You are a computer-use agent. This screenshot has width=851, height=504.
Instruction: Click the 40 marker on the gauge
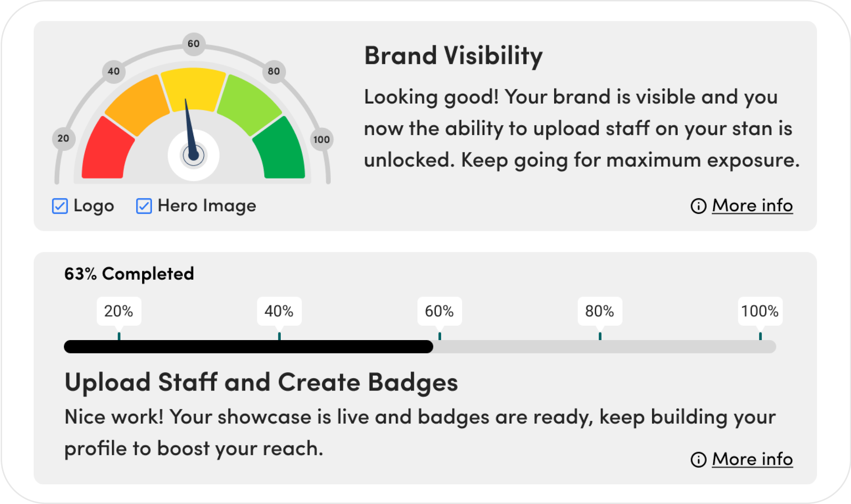(x=113, y=71)
